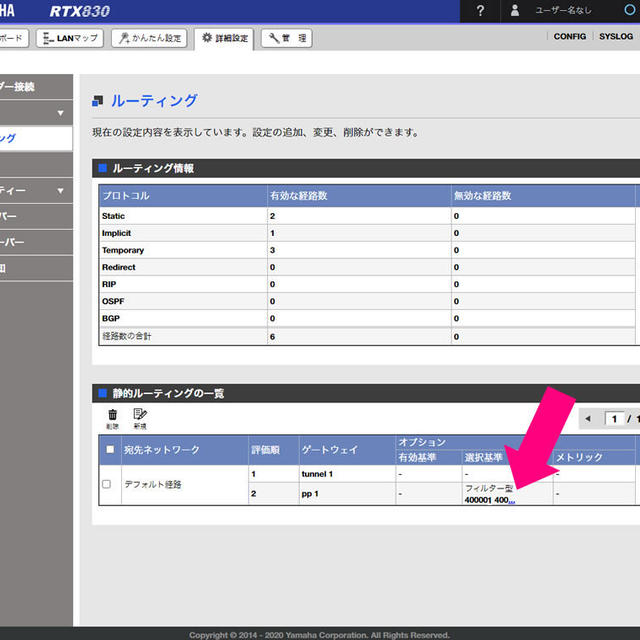This screenshot has height=640, width=640.
Task: Open the help question mark icon
Action: pos(480,11)
